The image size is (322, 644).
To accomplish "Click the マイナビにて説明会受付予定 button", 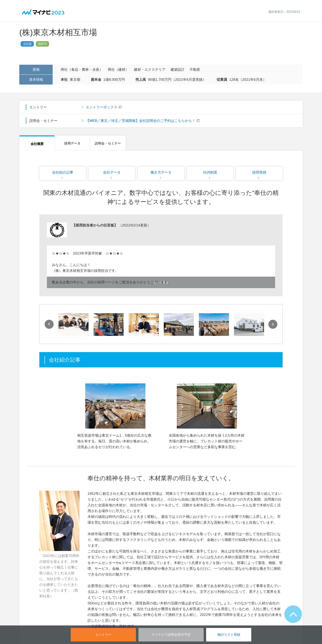I will pyautogui.click(x=171, y=634).
